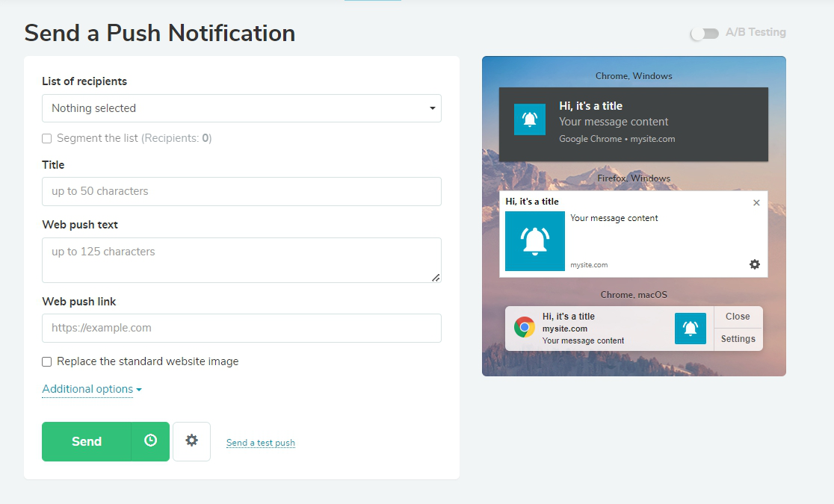The width and height of the screenshot is (834, 504).
Task: Click dropdown arrow on recipients selector
Action: [x=432, y=108]
